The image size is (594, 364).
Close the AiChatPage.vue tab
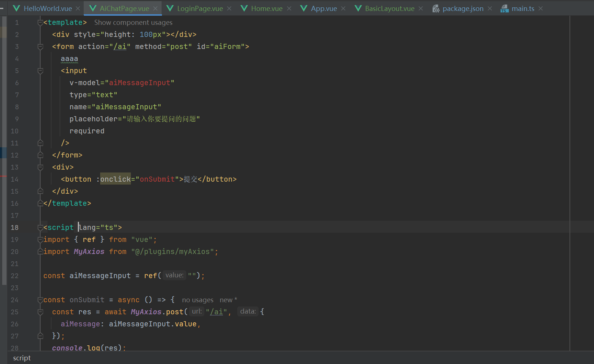click(155, 8)
